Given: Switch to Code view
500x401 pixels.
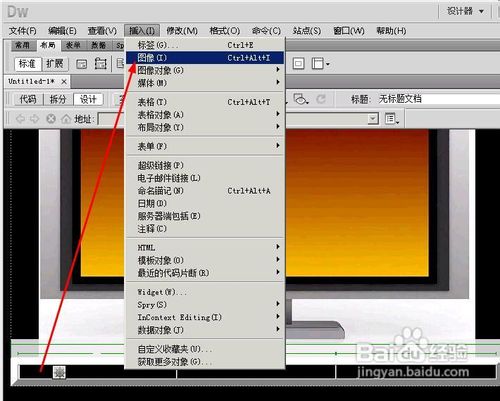Looking at the screenshot, I should pos(27,99).
